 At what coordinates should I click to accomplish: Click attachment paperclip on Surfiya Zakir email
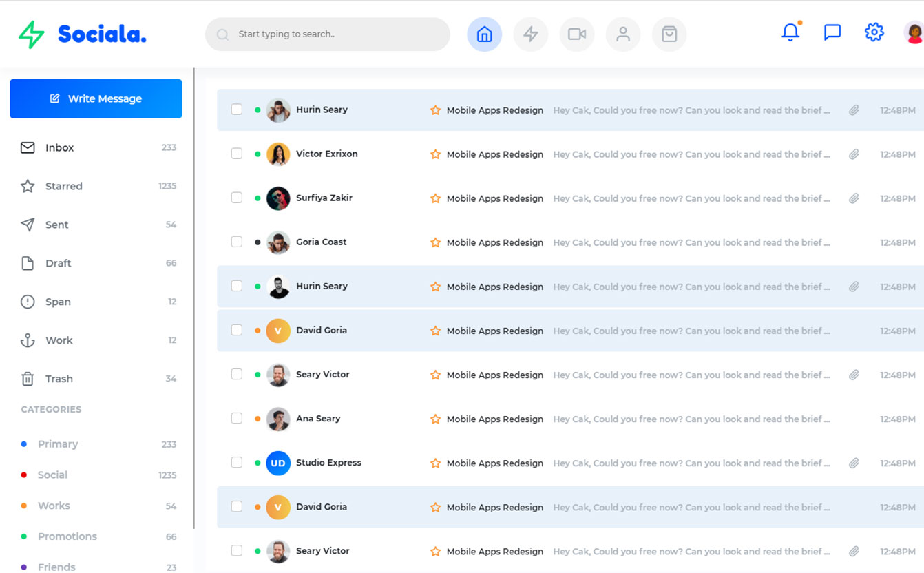[x=854, y=198]
